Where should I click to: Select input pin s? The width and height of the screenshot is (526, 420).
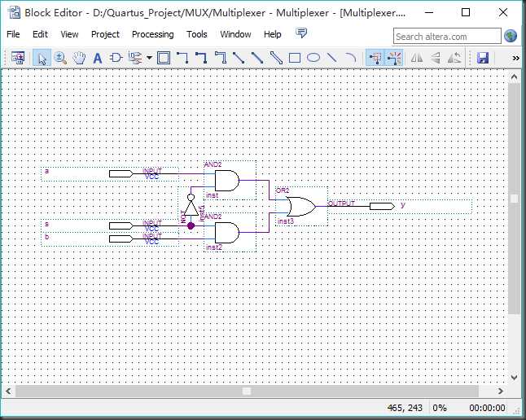tap(110, 226)
